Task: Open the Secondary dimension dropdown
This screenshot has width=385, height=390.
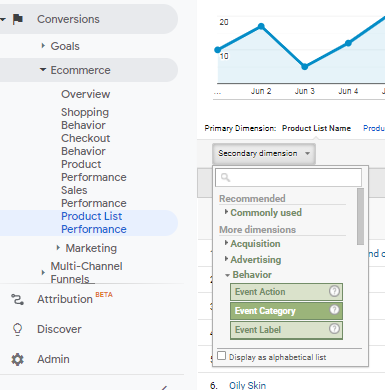Action: [x=264, y=153]
